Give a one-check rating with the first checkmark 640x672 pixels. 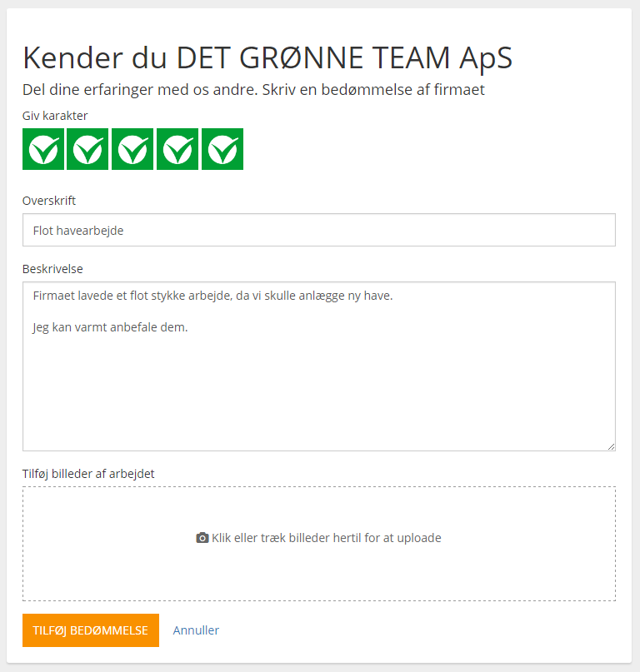(x=43, y=149)
